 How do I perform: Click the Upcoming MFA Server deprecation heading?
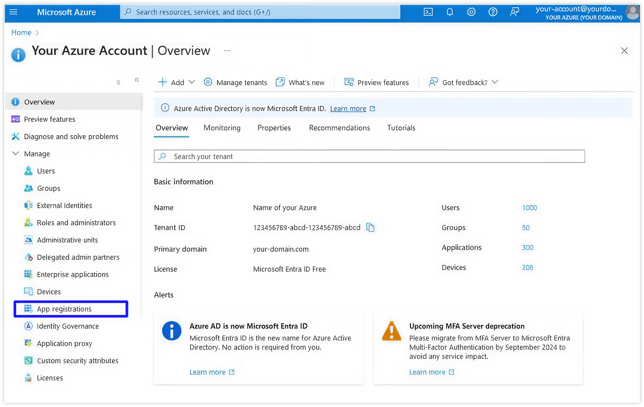pyautogui.click(x=467, y=326)
